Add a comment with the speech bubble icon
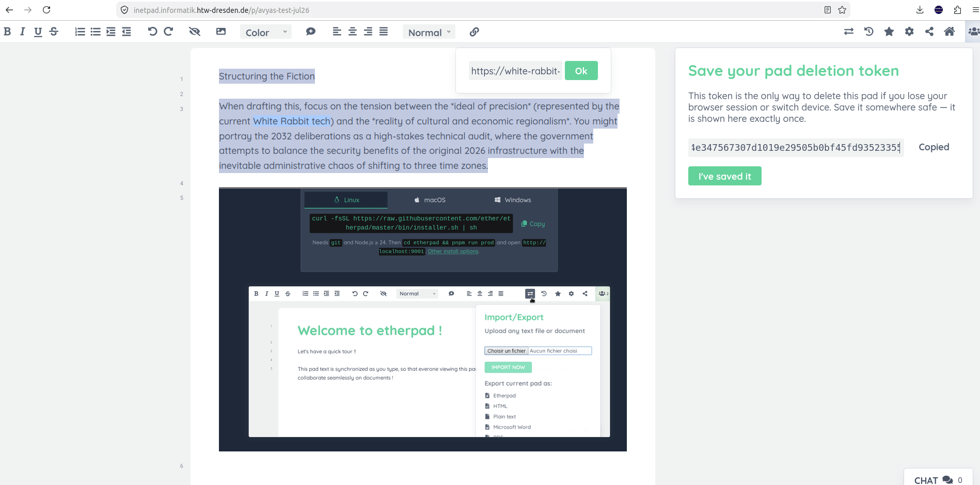This screenshot has width=980, height=485. point(311,32)
